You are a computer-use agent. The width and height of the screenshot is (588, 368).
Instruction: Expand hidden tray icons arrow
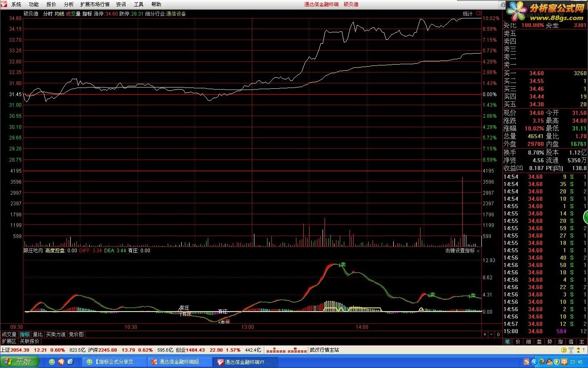pos(535,362)
